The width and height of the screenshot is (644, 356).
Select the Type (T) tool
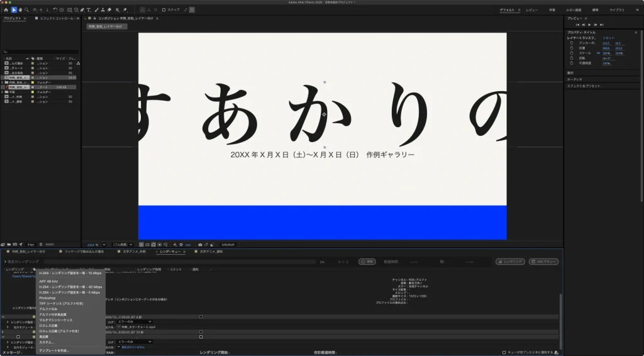point(89,10)
